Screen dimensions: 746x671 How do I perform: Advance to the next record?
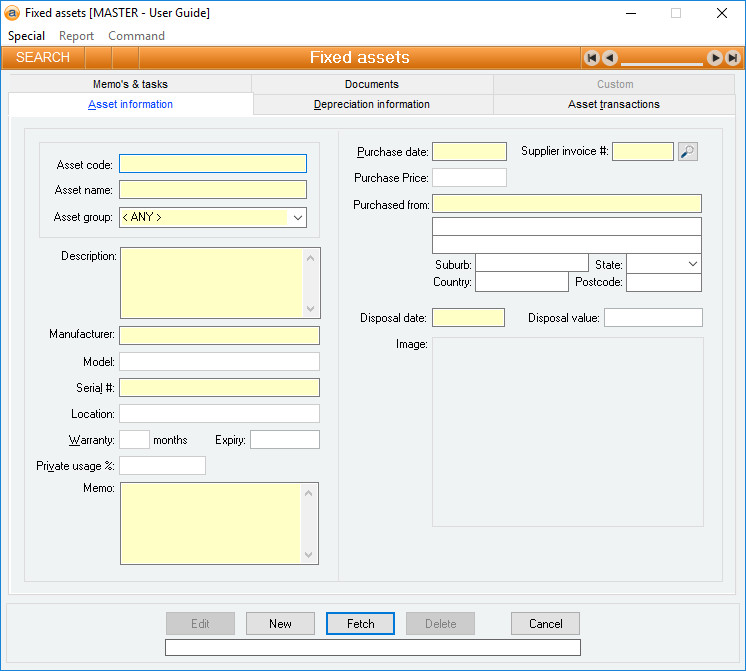[x=714, y=58]
